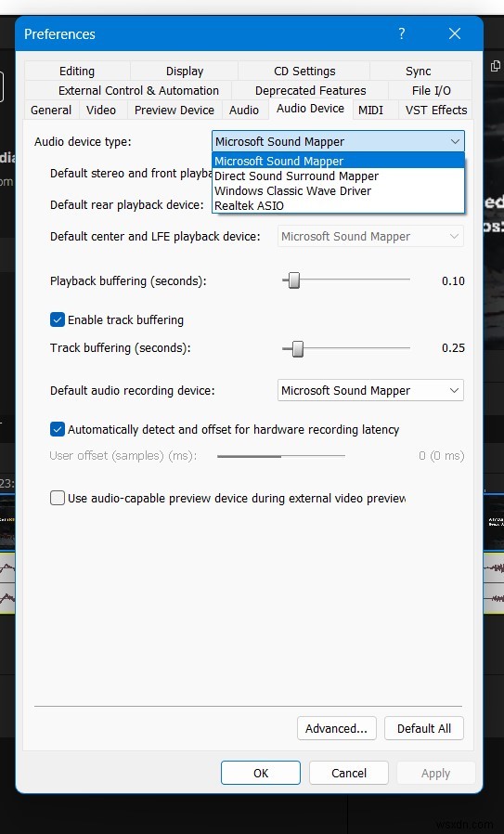The image size is (504, 834).
Task: Choose Direct Sound Surround Mapper option
Action: tap(338, 176)
